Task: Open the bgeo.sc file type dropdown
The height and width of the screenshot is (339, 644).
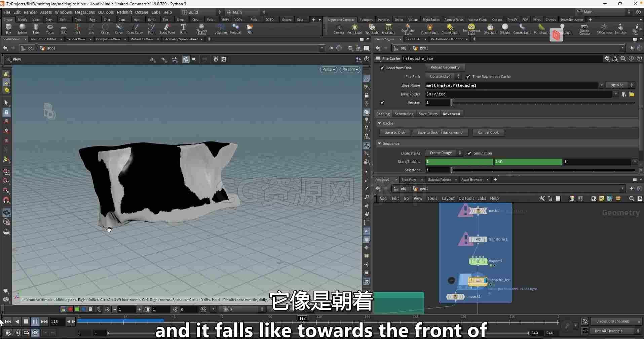Action: pyautogui.click(x=620, y=85)
